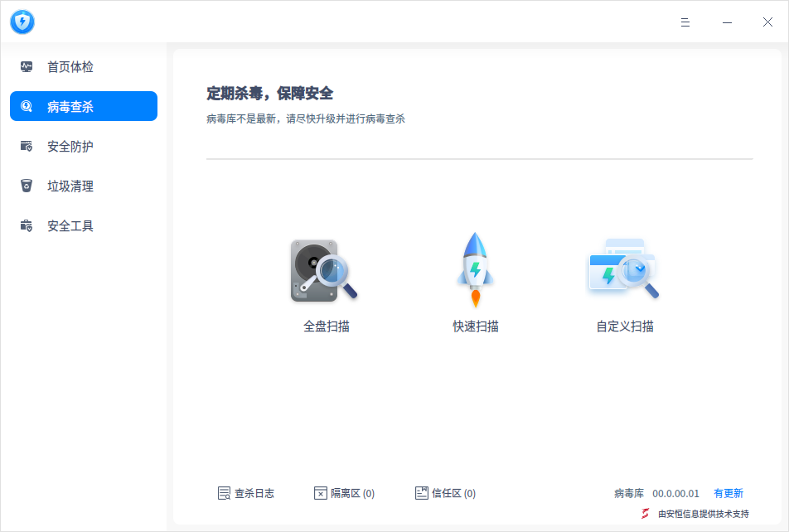
Task: Click the 查杀日志 log icon
Action: [224, 493]
